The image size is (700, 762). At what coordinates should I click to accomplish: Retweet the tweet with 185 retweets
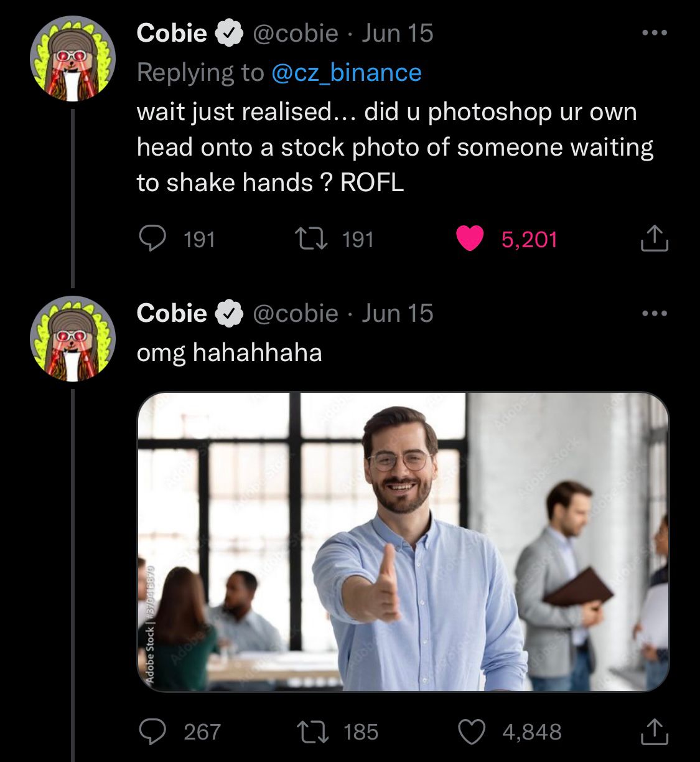coord(310,731)
